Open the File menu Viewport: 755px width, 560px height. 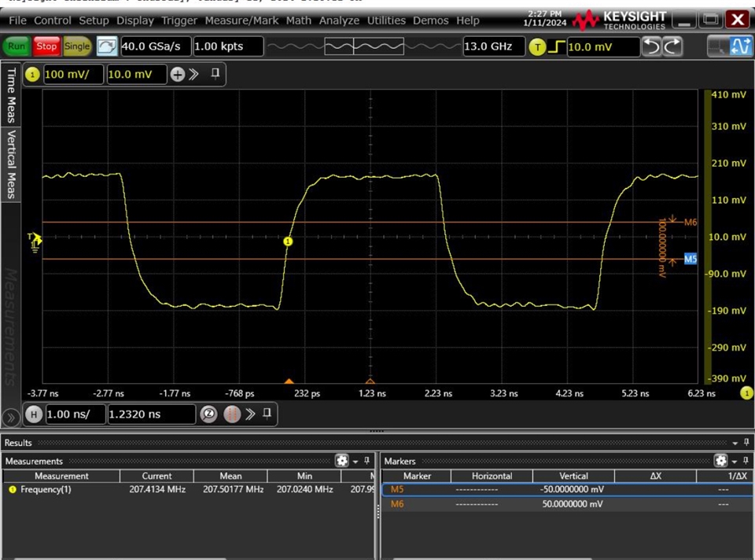[x=17, y=20]
